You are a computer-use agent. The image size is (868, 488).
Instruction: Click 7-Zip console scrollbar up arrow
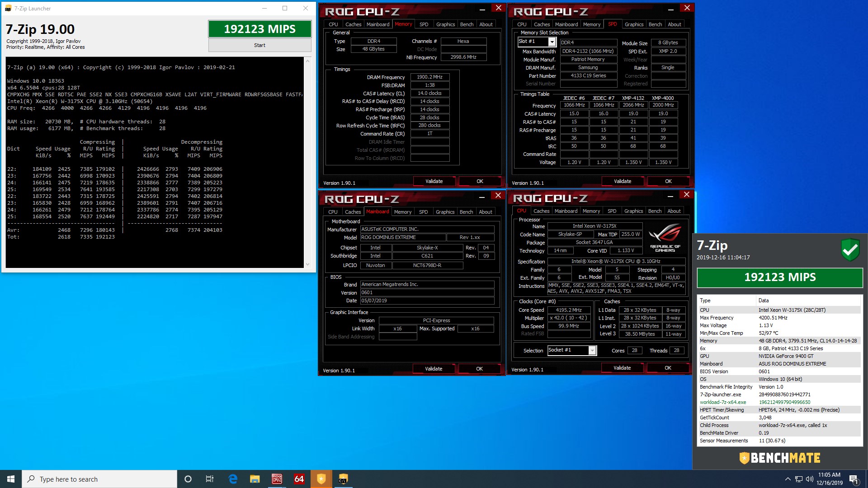[307, 61]
